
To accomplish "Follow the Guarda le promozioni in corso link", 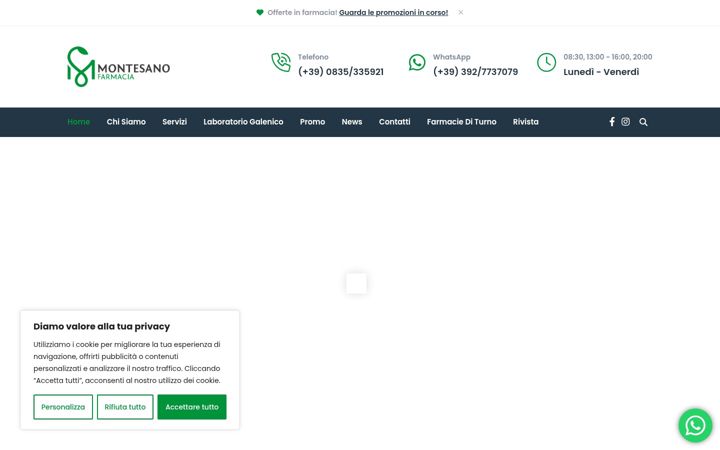I will coord(394,12).
